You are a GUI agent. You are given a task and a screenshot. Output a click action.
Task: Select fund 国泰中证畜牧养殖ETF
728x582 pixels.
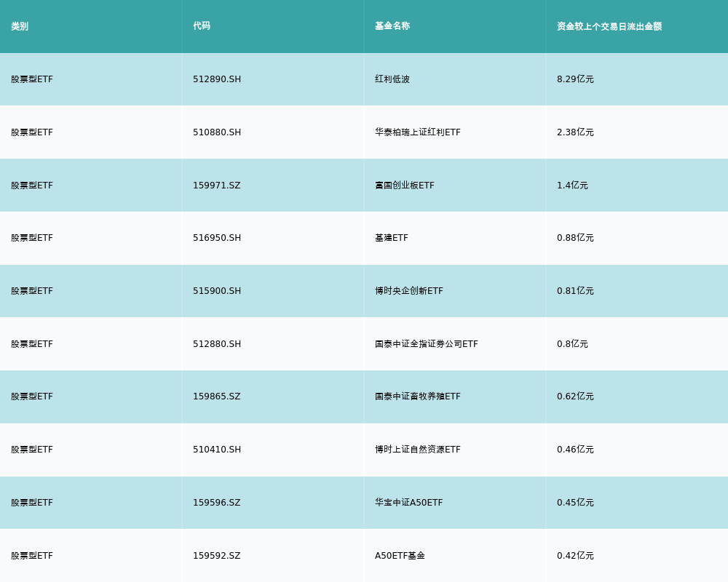click(418, 396)
